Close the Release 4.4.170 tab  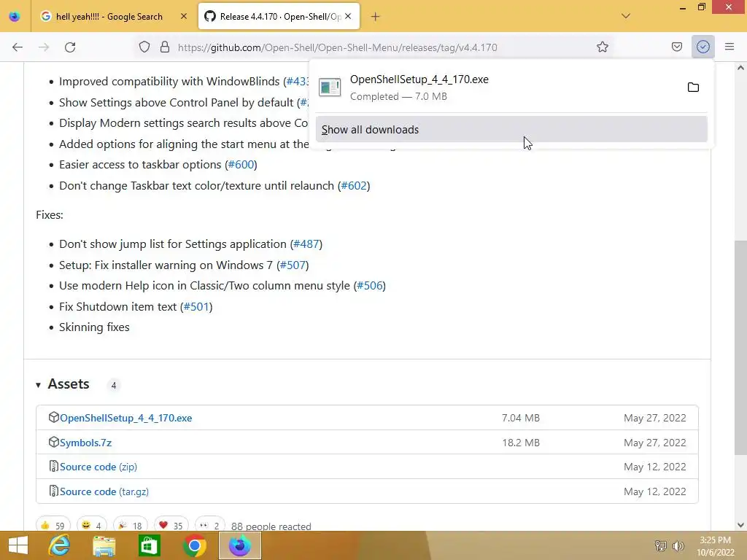tap(348, 16)
